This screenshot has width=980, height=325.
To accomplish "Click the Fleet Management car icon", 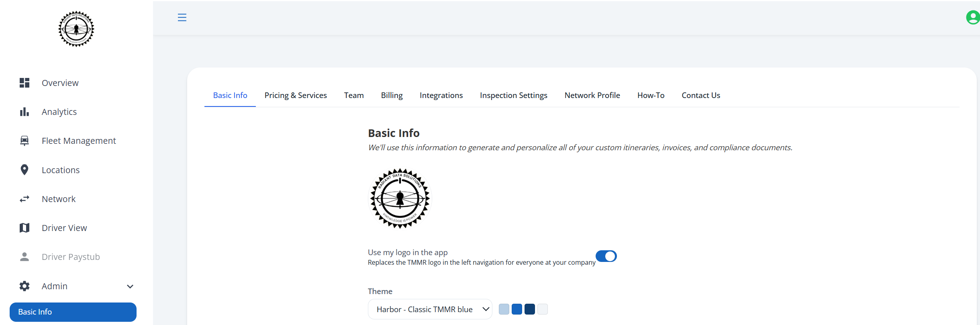I will click(x=24, y=141).
